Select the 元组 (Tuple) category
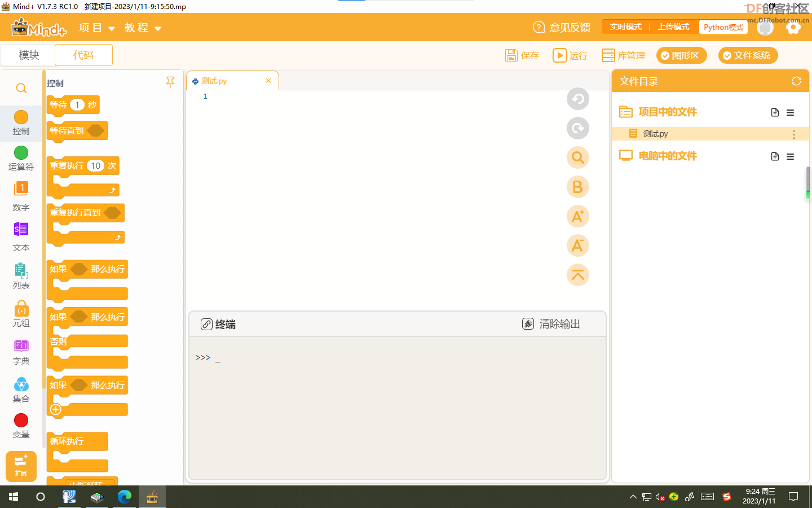 pyautogui.click(x=21, y=313)
